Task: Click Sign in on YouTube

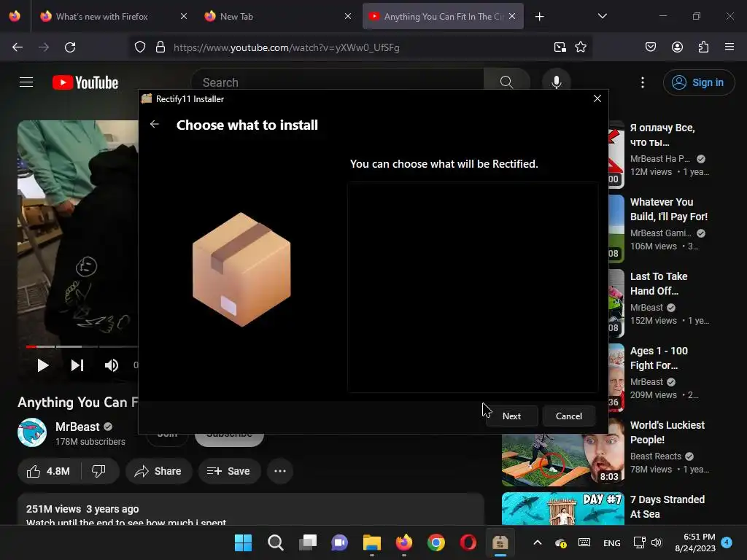Action: coord(698,82)
